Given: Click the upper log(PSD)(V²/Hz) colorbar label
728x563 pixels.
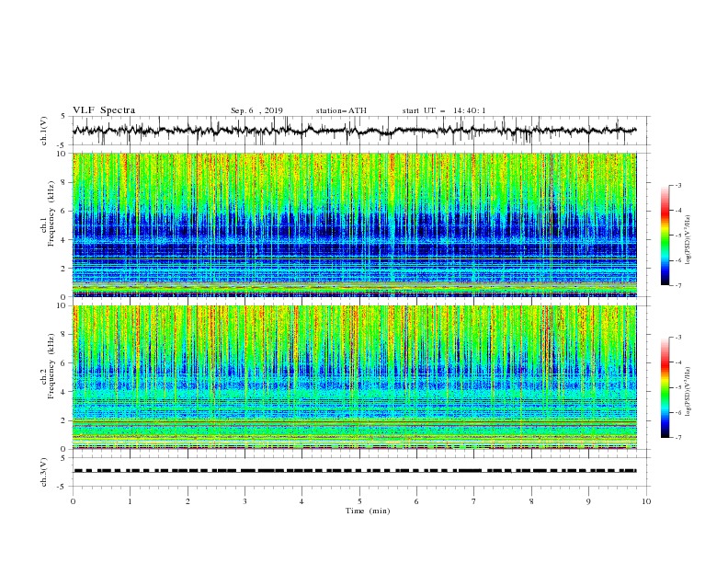Looking at the screenshot, I should click(688, 240).
